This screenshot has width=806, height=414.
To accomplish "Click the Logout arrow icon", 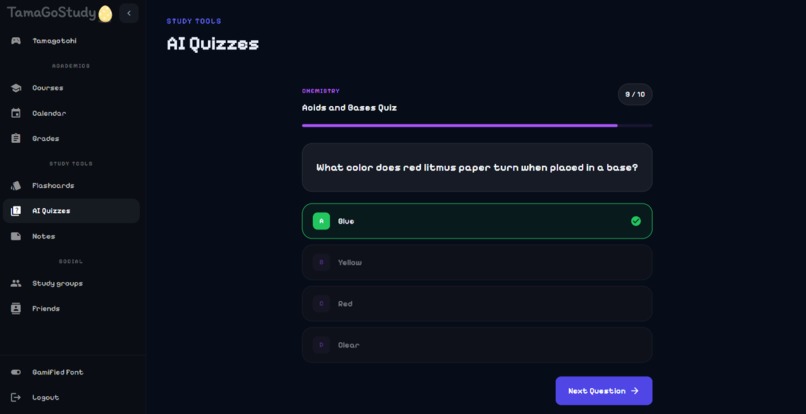I will click(16, 398).
